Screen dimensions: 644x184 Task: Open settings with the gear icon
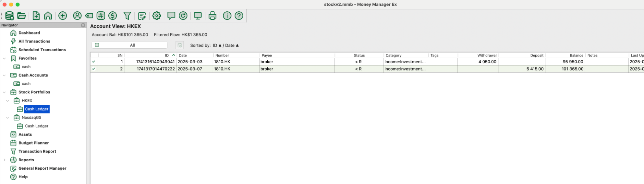point(157,16)
